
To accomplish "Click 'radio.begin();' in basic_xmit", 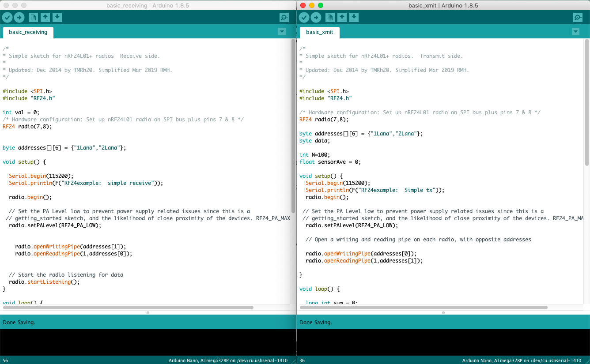I will 327,197.
